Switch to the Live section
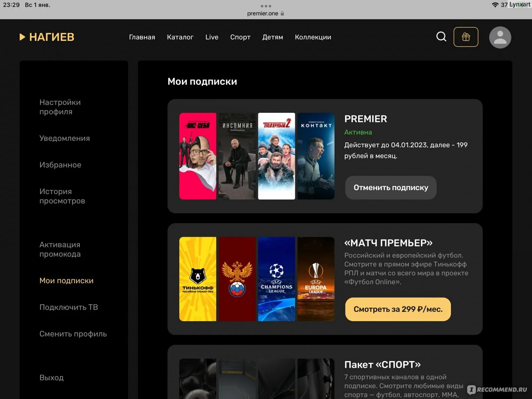The image size is (532, 399). (212, 37)
